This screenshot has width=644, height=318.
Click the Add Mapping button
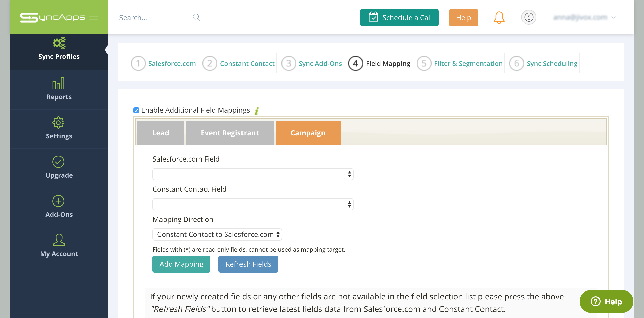pyautogui.click(x=181, y=264)
